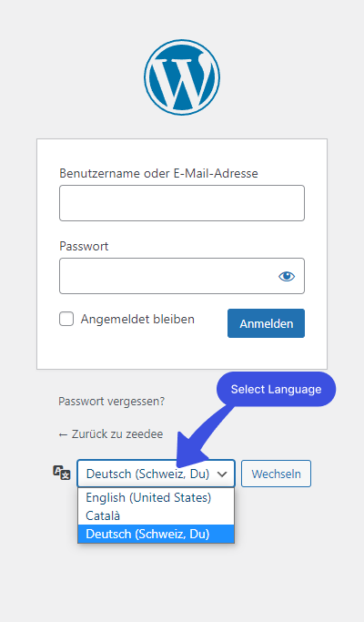
Task: Enable the Angemeldet bleiben checkbox
Action: pyautogui.click(x=66, y=319)
